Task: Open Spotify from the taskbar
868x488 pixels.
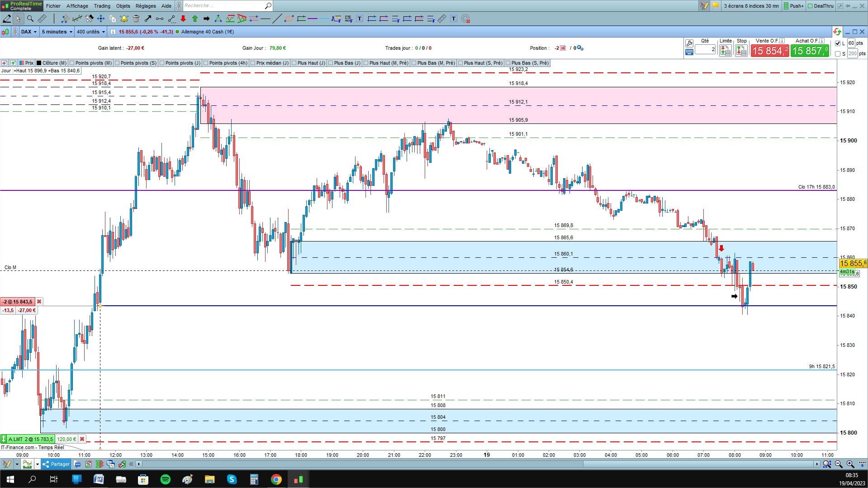Action: (166, 479)
